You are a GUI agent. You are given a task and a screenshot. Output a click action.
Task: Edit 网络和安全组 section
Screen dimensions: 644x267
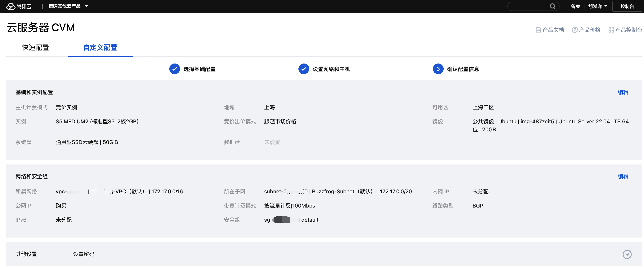623,176
